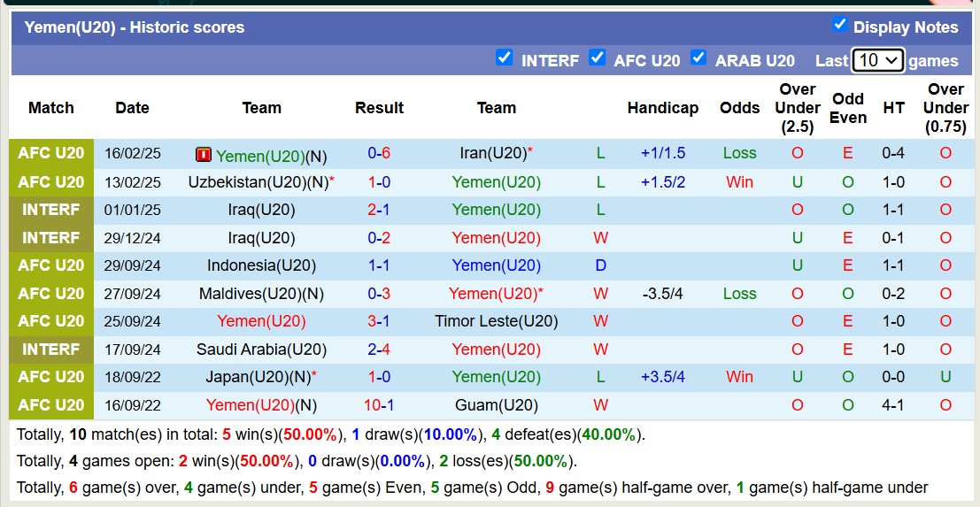Uncheck the INTERF filter checkbox

(505, 58)
